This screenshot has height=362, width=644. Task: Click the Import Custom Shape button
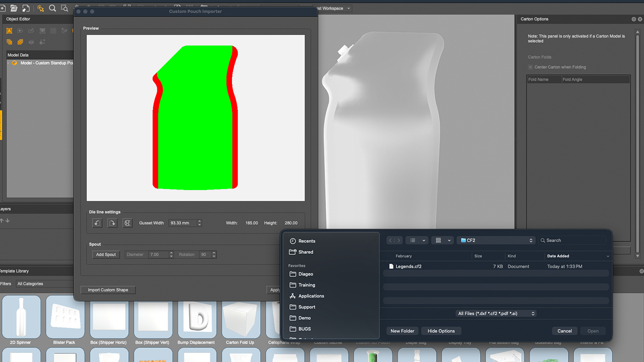point(108,290)
